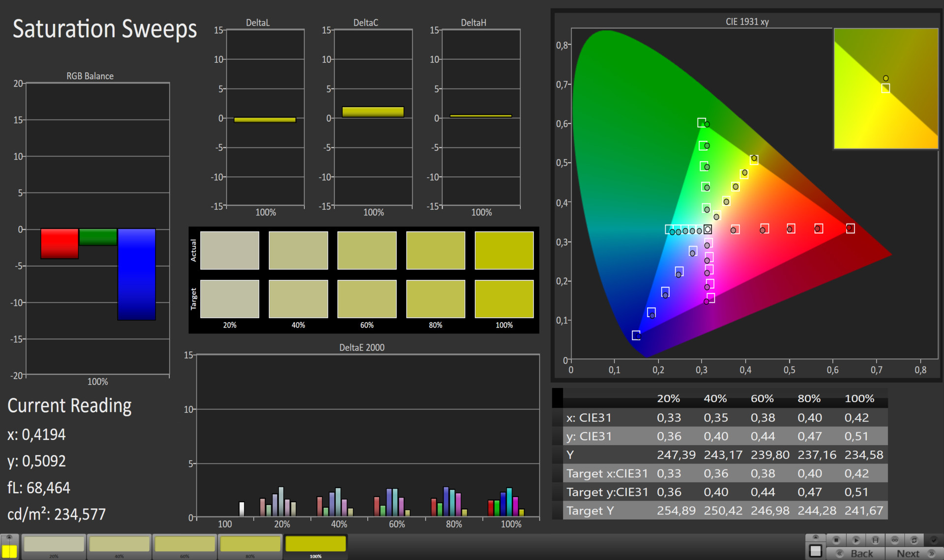Click the Next button
Screen dimensions: 944x560
point(914,553)
